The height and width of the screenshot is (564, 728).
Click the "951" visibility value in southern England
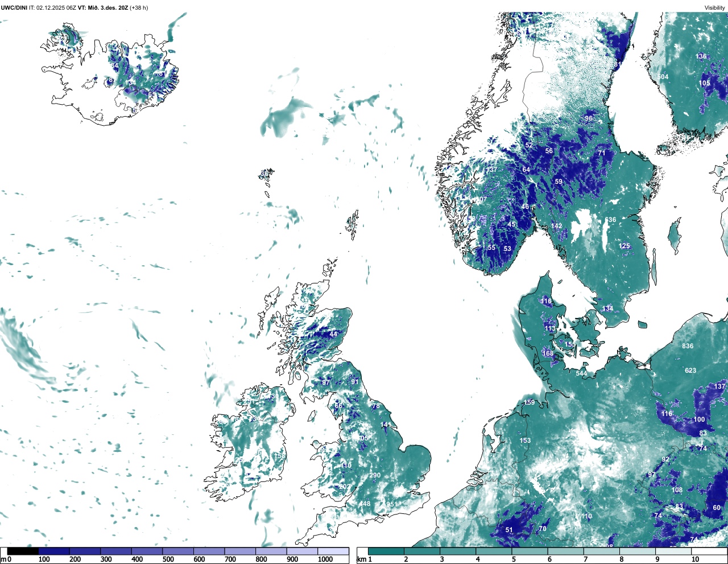391,505
